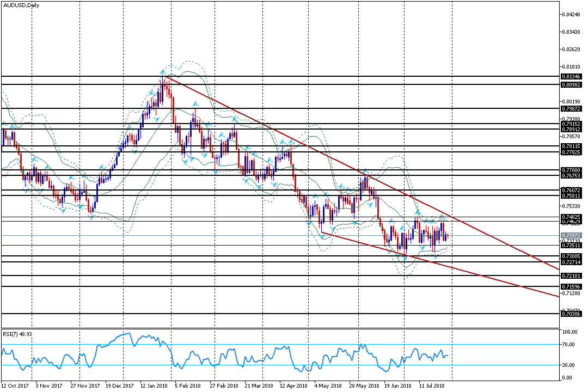Click the 0.78570 price axis value
Viewport: 588px width, 392px height.
pyautogui.click(x=571, y=136)
